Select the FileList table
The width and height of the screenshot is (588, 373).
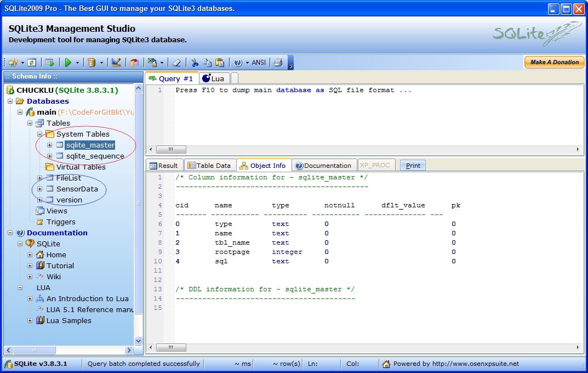coord(68,178)
